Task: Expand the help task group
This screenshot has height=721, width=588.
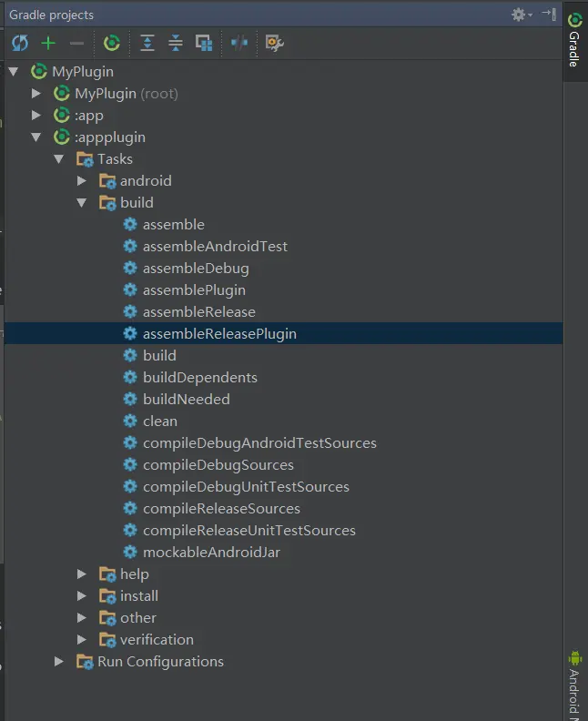Action: pyautogui.click(x=81, y=574)
